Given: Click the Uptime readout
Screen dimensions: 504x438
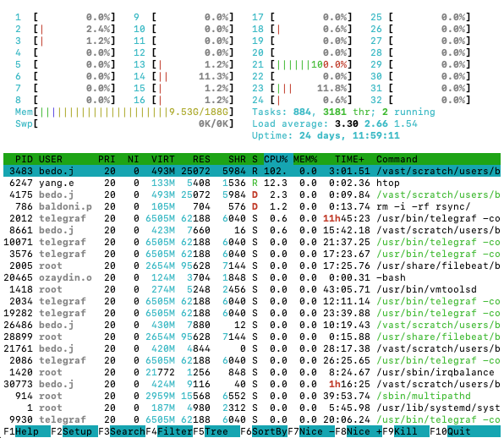Looking at the screenshot, I should click(x=326, y=135).
